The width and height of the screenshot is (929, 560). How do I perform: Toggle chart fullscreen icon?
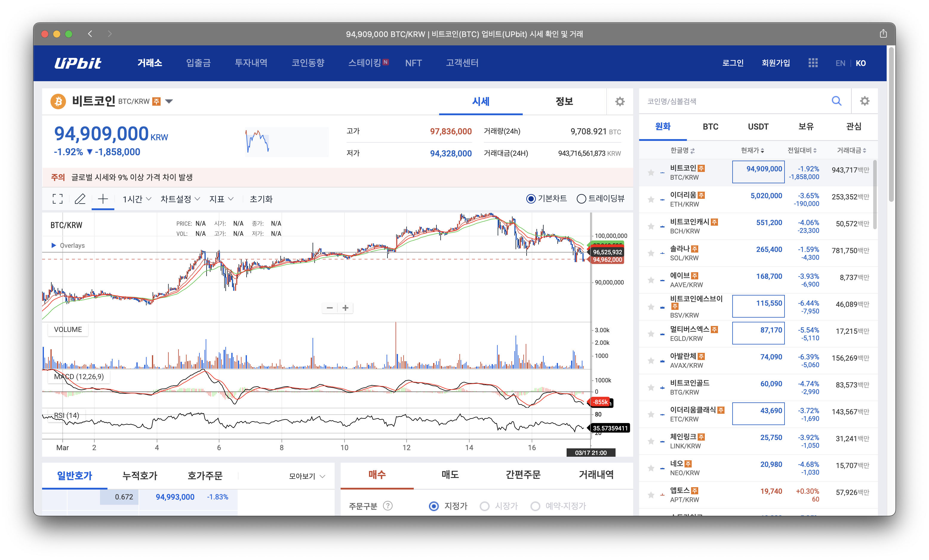click(x=58, y=199)
